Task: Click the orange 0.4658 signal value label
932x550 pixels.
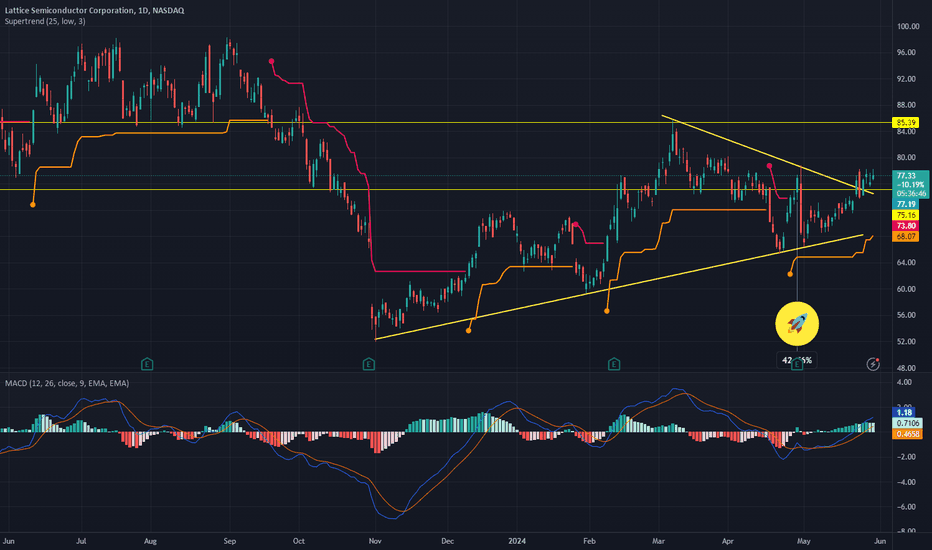Action: click(x=908, y=434)
